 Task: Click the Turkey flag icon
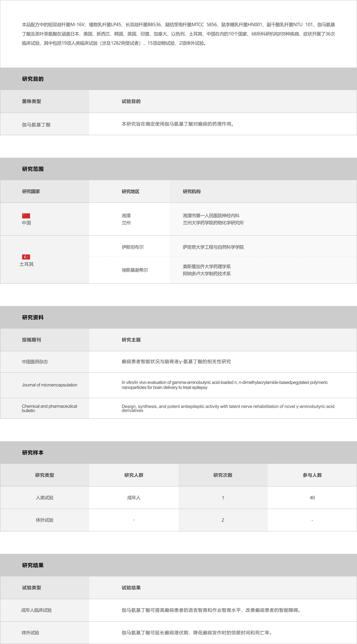(x=26, y=257)
